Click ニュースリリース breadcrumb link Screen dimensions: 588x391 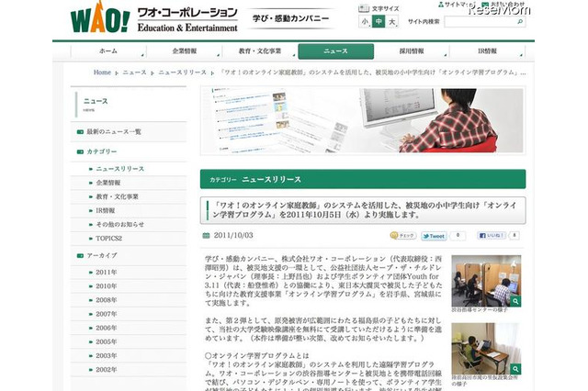pos(182,73)
